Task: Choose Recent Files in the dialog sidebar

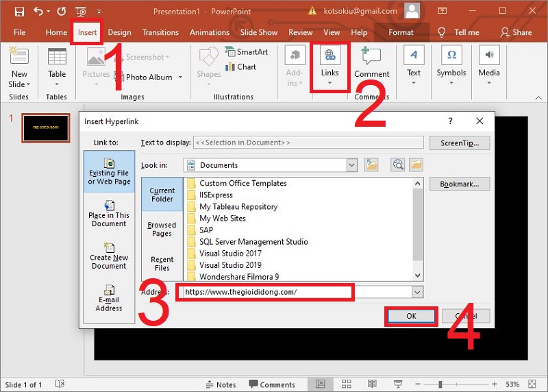Action: click(x=162, y=263)
